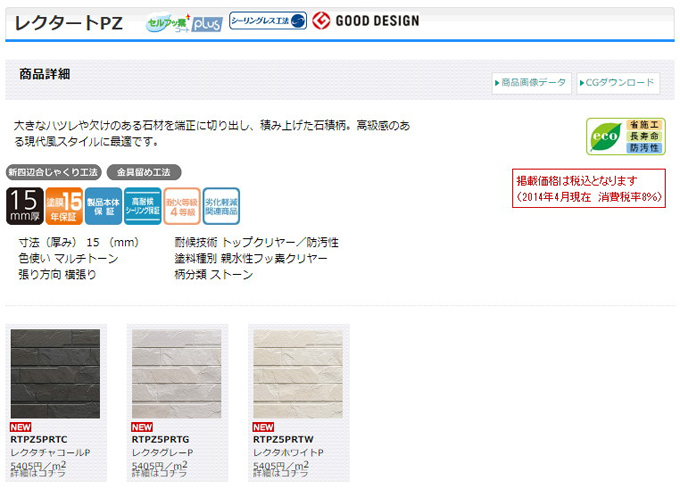This screenshot has width=680, height=489.
Task: Open the gray RTPZ5PRTG stone thumbnail
Action: [177, 374]
